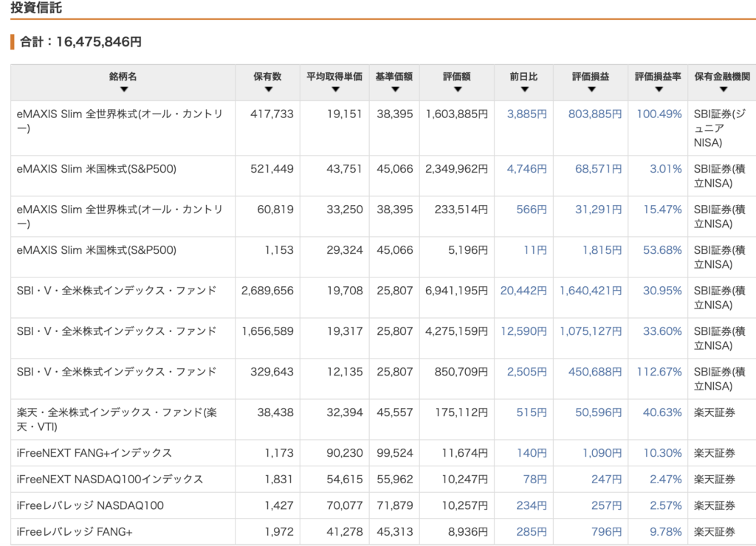Click eMAXIS Slim 全世界株式 with 417,733 units
This screenshot has width=756, height=546.
[120, 121]
